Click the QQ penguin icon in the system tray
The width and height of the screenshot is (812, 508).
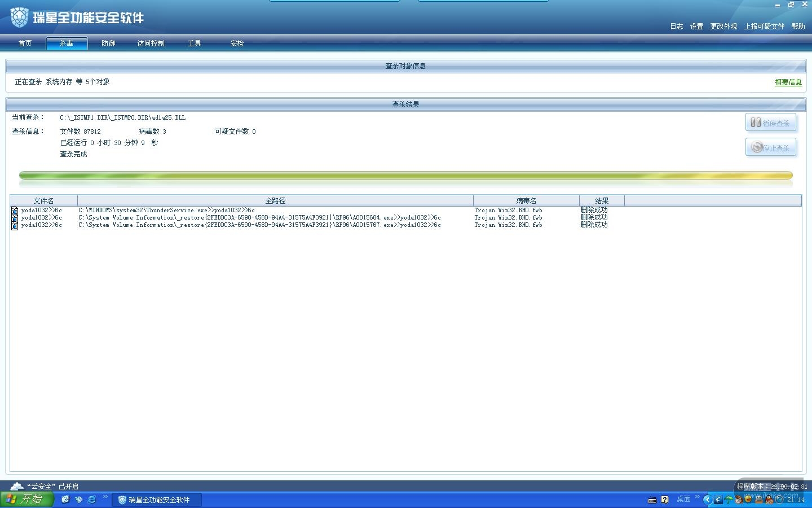click(x=769, y=500)
